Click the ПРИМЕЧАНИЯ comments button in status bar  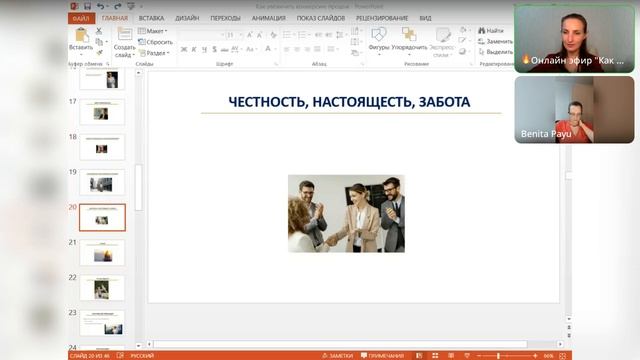382,356
